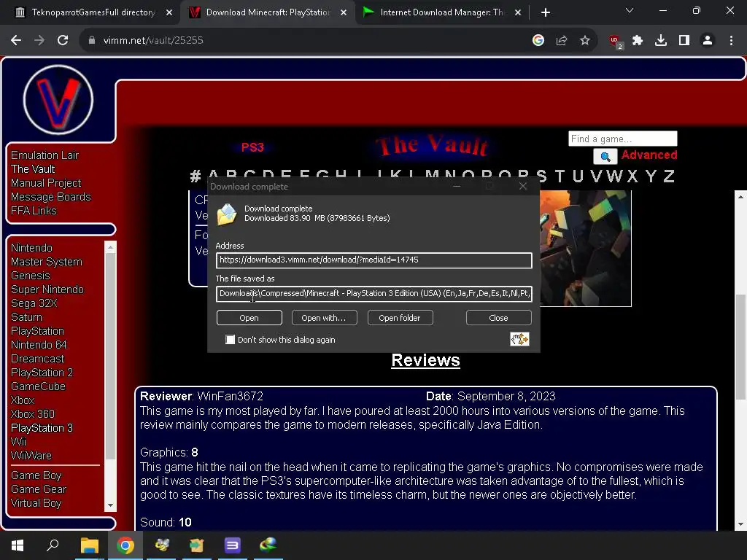The width and height of the screenshot is (747, 560).
Task: Open Chrome three-dot menu
Action: point(731,41)
